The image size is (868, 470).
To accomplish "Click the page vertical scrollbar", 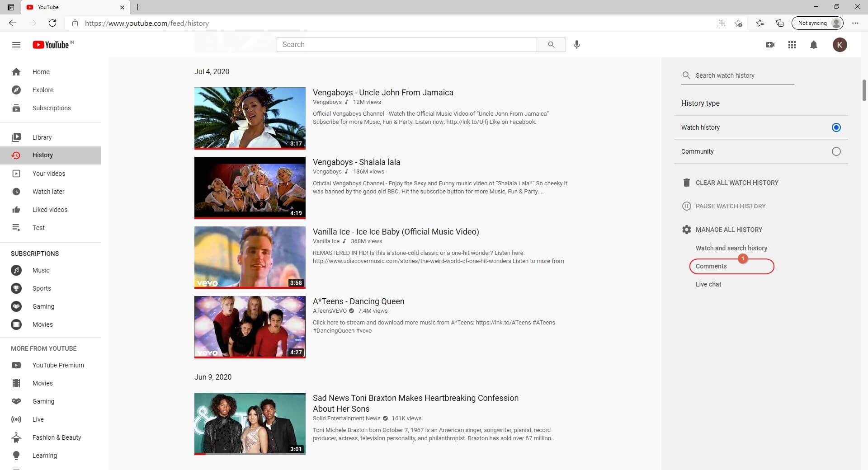I will click(x=864, y=90).
